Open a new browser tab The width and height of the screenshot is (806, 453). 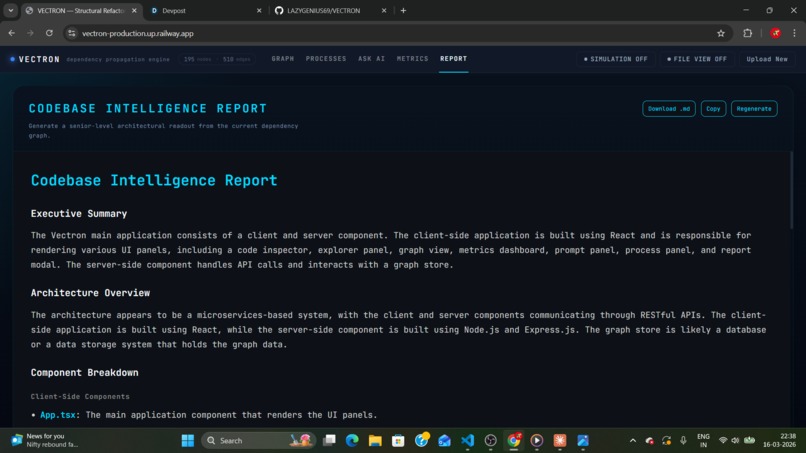404,10
